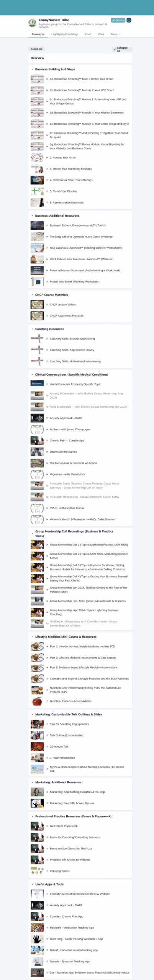Click play icon for Migraines with Sherri Mack
154x980 pixels.
coord(47,474)
